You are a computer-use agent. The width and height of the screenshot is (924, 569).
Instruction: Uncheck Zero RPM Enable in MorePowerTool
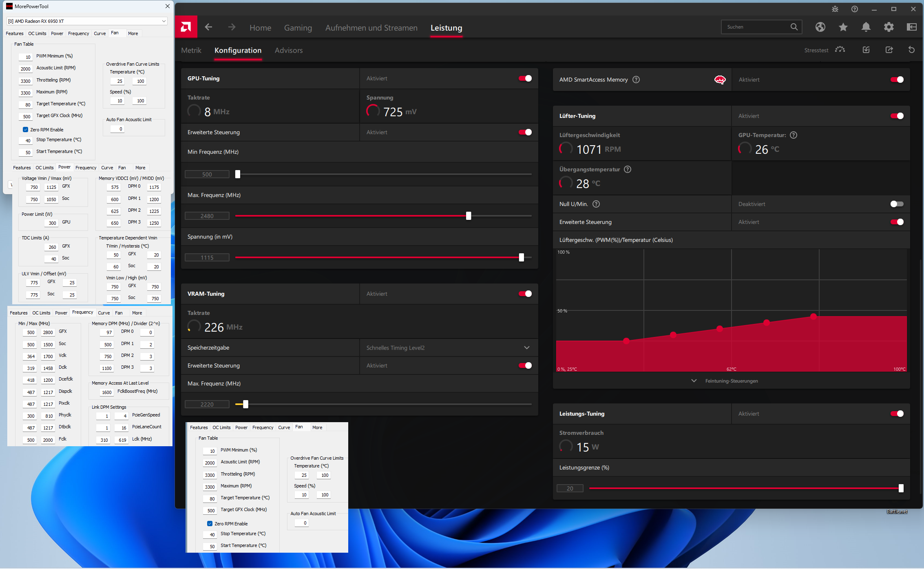tap(26, 130)
